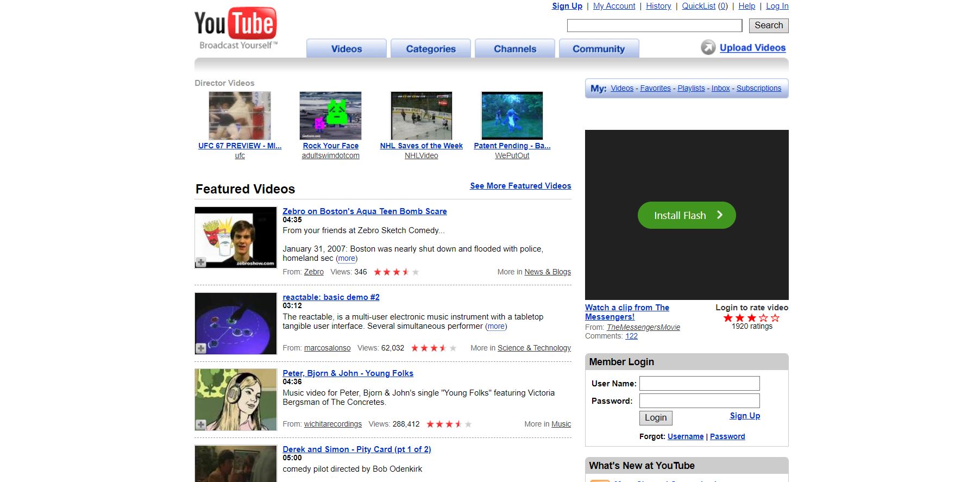Switch to the Channels tab
The width and height of the screenshot is (980, 482).
pyautogui.click(x=515, y=48)
